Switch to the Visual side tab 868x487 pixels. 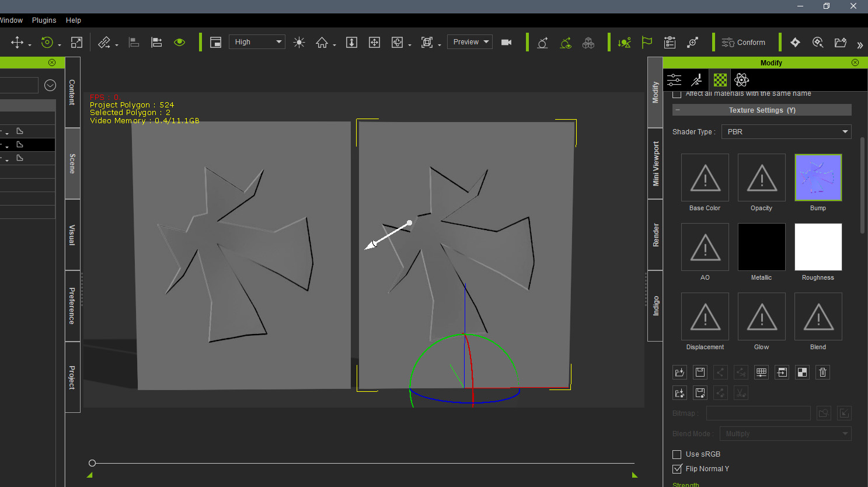(x=72, y=235)
